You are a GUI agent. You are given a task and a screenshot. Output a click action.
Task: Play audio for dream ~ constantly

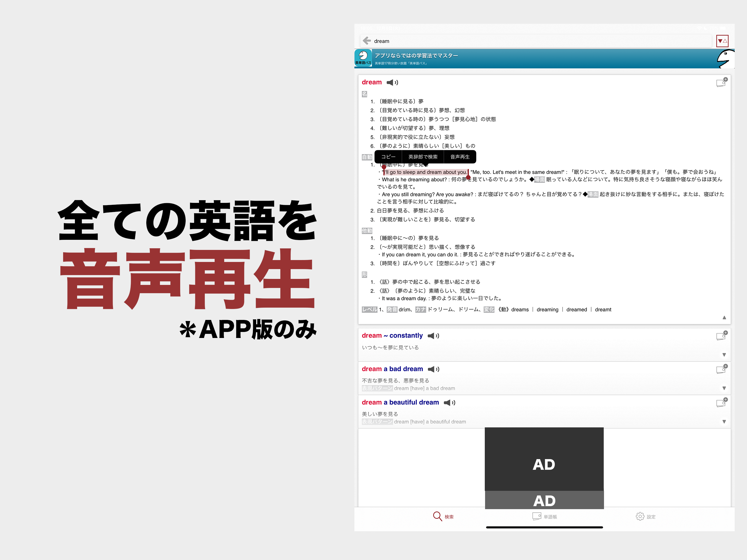tap(434, 336)
